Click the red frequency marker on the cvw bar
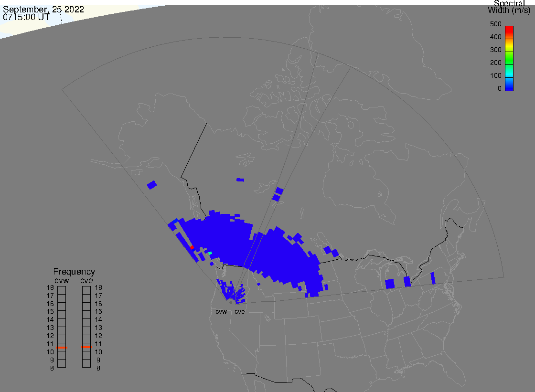Image resolution: width=535 pixels, height=392 pixels. click(x=62, y=347)
